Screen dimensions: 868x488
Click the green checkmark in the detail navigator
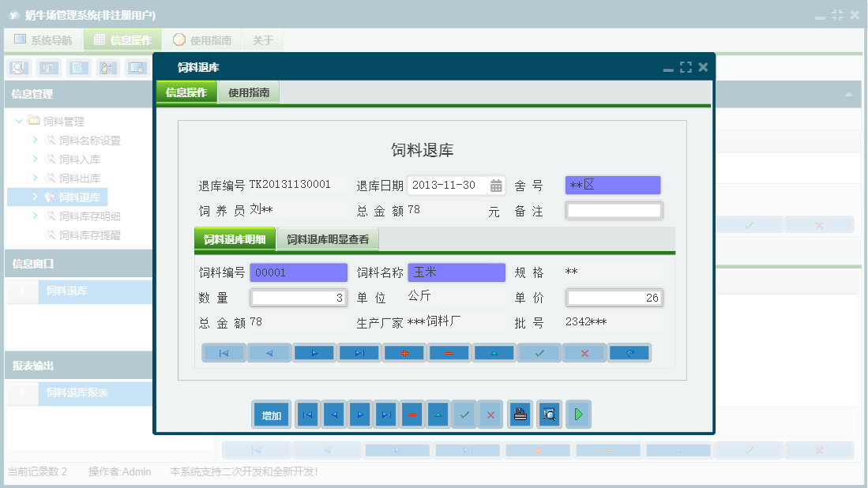pos(539,353)
